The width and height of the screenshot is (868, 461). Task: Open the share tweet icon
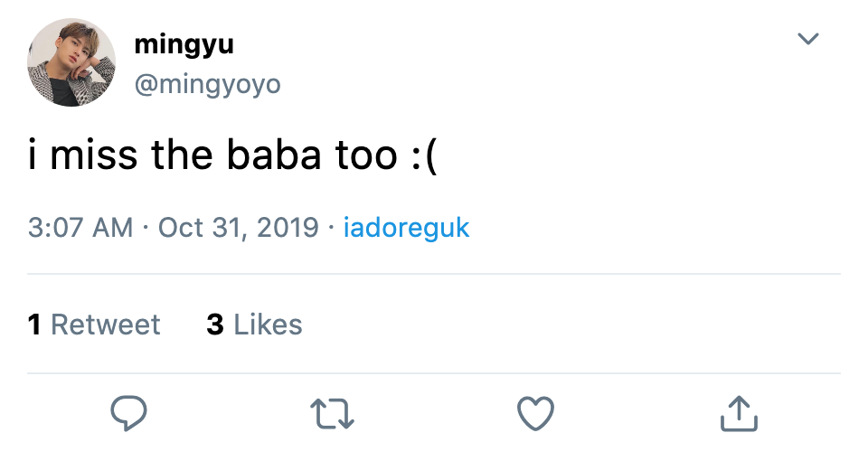(x=739, y=413)
